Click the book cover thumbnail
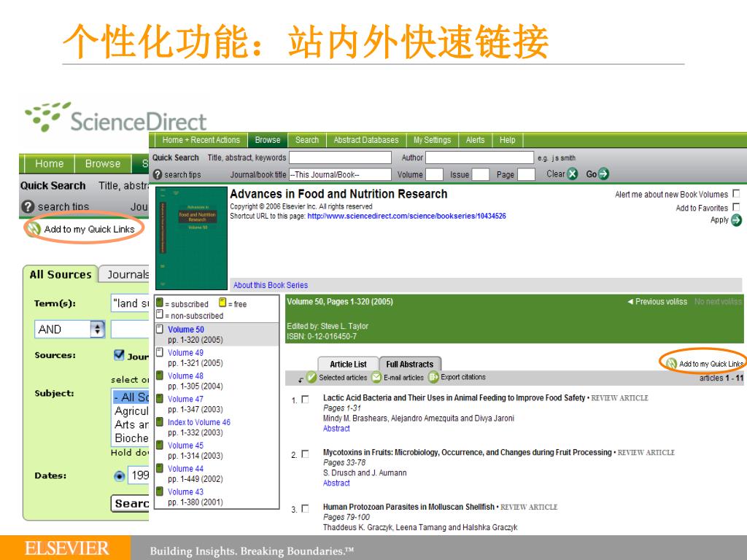Image resolution: width=747 pixels, height=560 pixels. [192, 238]
